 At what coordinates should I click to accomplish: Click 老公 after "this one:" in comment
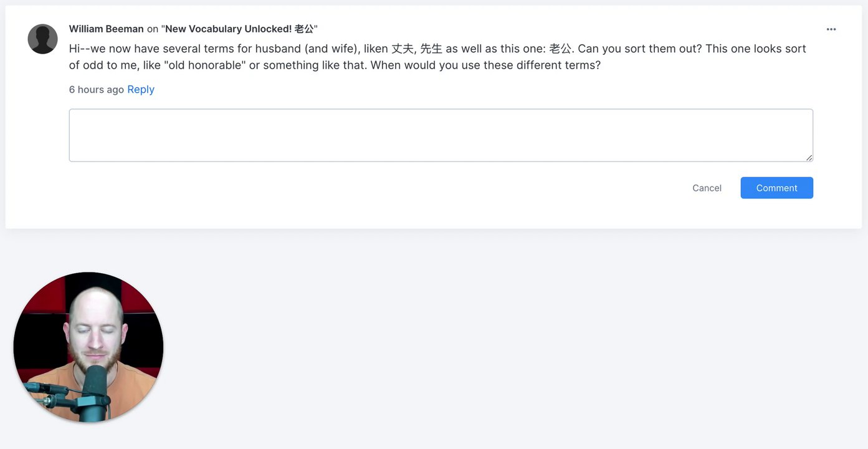(x=560, y=49)
